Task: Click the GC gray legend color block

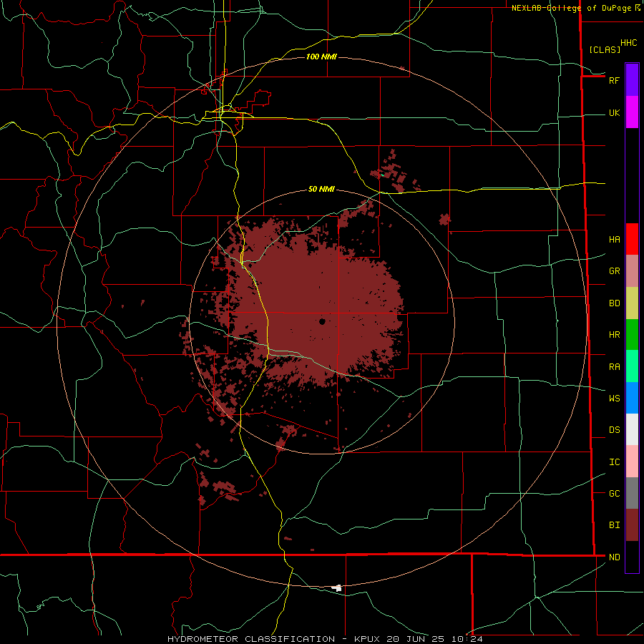Action: (x=632, y=493)
